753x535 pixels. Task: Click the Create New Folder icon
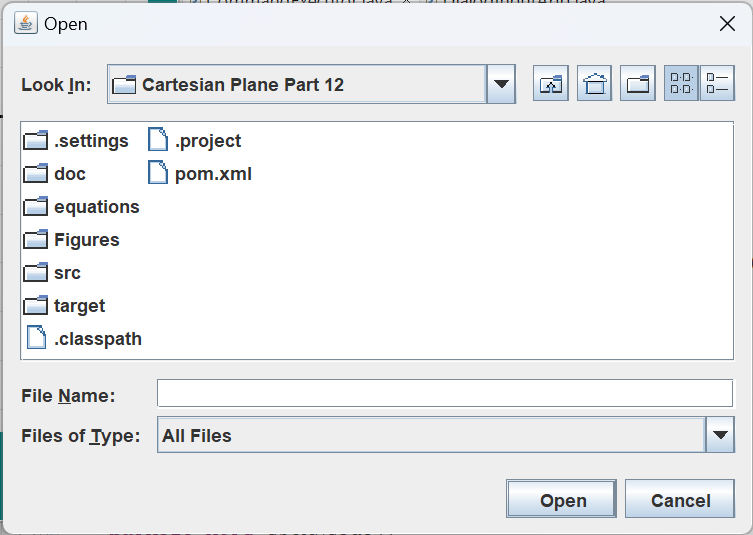point(637,85)
